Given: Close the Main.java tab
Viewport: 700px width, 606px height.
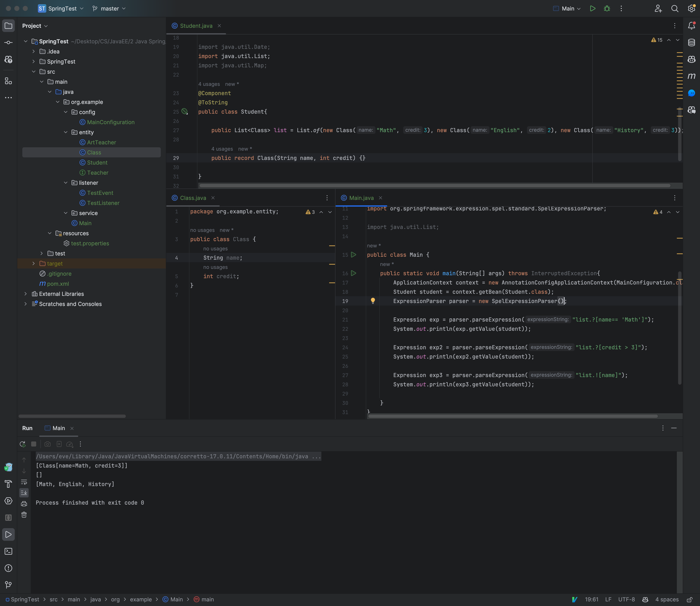Looking at the screenshot, I should point(381,198).
